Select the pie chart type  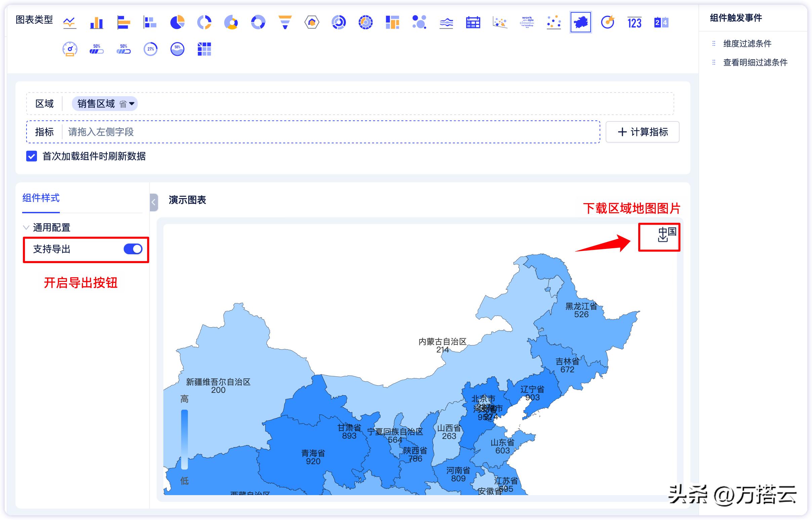[x=178, y=22]
